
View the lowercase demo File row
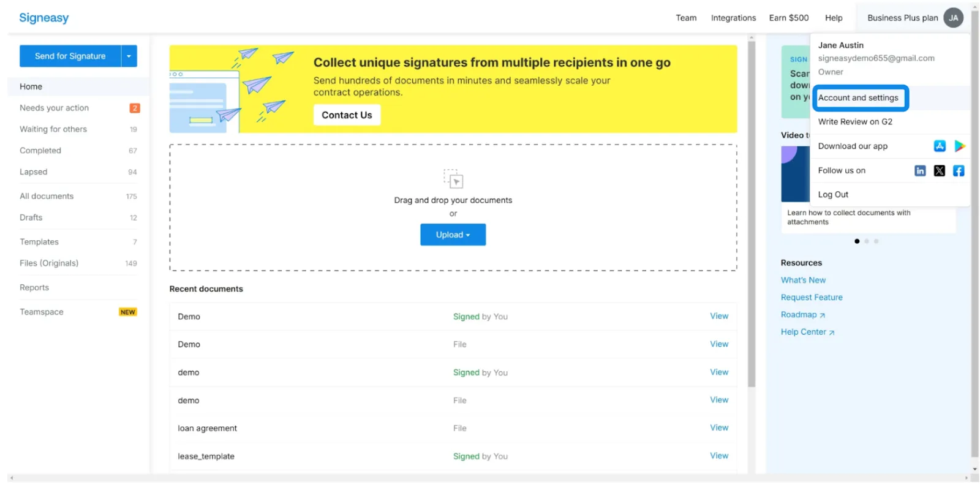(719, 400)
